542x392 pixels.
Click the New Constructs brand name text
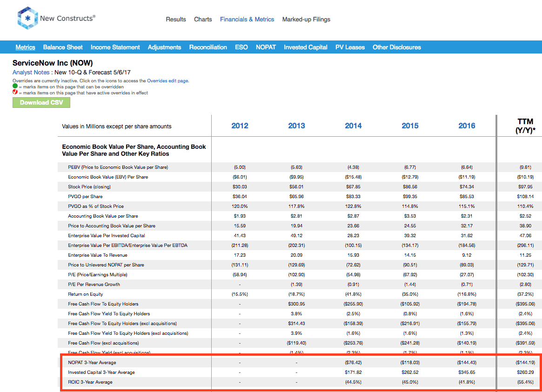point(67,18)
